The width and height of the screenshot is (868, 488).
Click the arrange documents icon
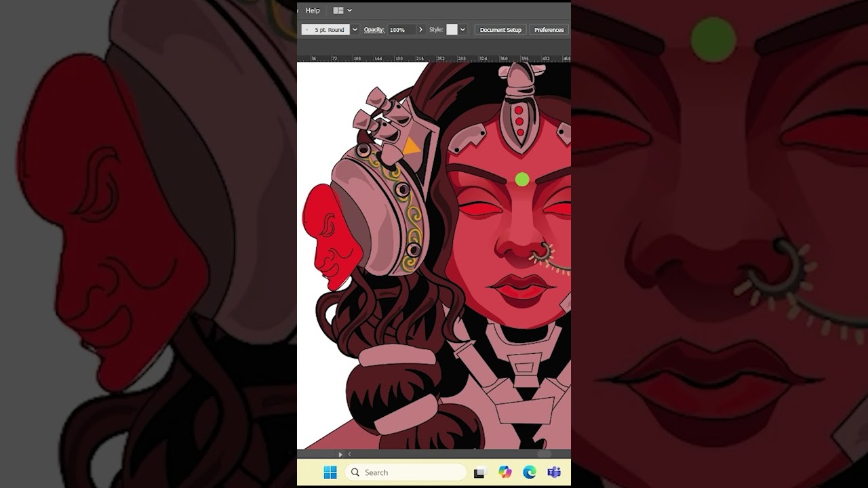click(338, 10)
